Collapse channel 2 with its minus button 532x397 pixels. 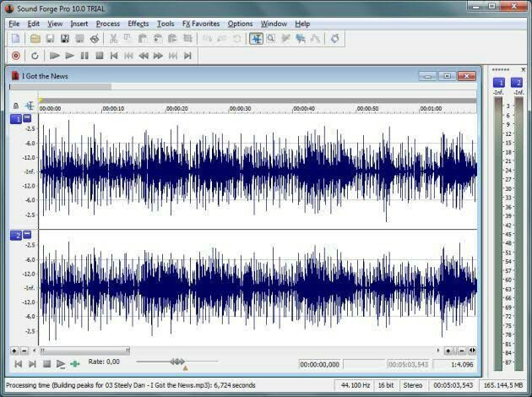pos(27,235)
